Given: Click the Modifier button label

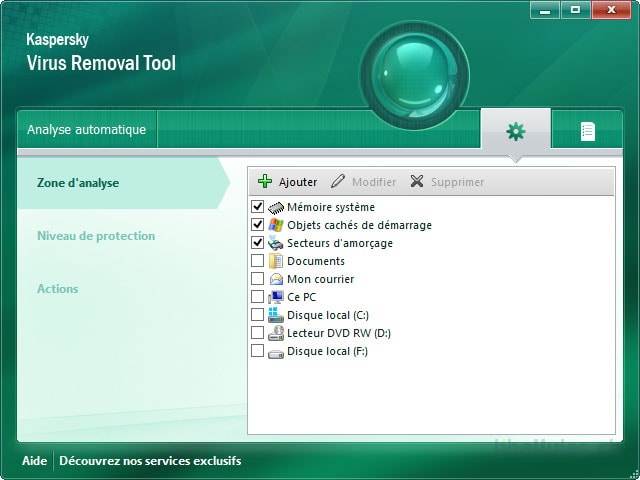Looking at the screenshot, I should click(x=374, y=182).
